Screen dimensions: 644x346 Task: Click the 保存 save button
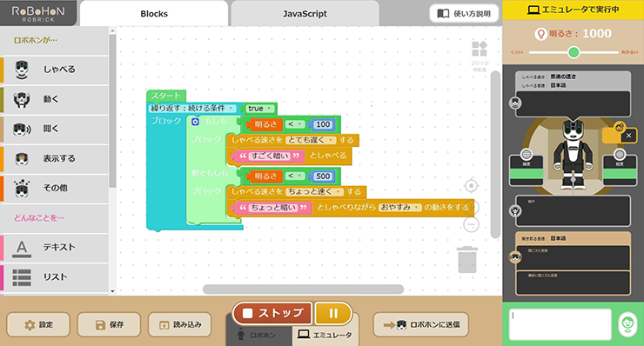(109, 324)
